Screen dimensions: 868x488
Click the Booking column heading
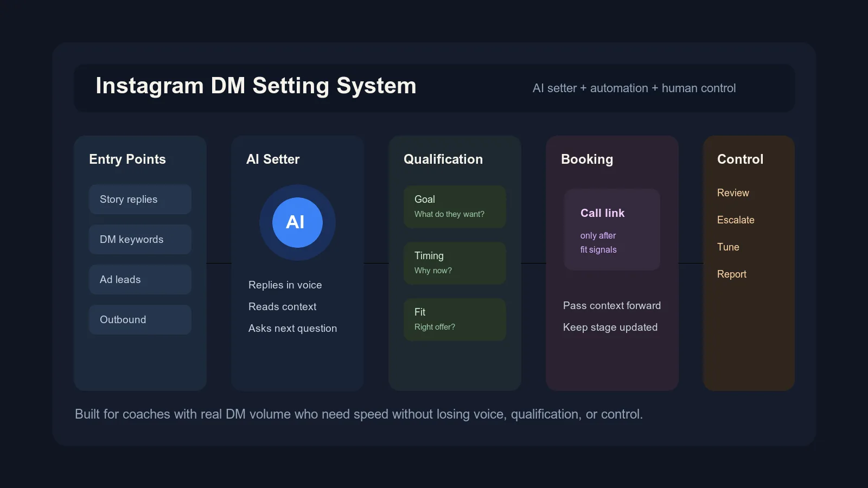[587, 159]
